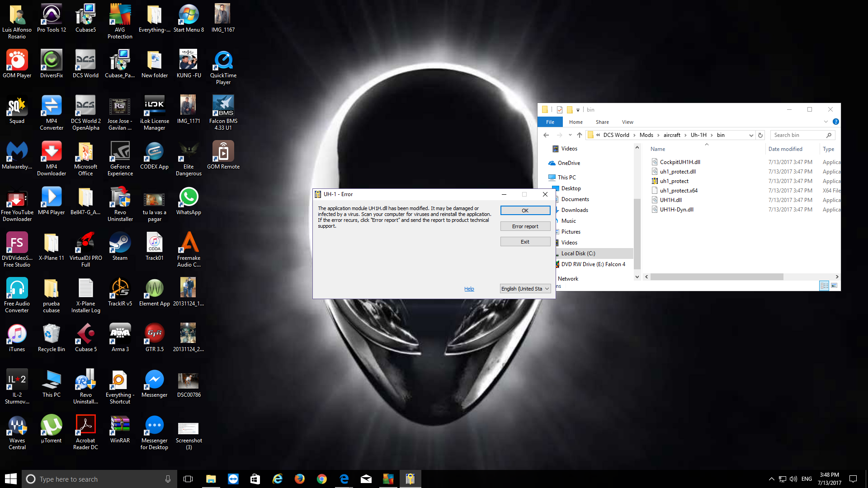The image size is (868, 488).
Task: Select This PC in navigation pane
Action: pos(566,178)
